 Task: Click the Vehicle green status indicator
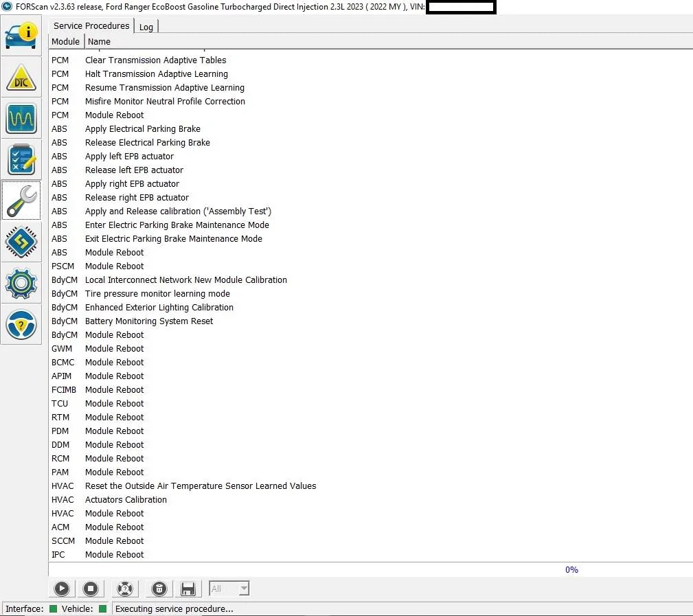tap(102, 608)
